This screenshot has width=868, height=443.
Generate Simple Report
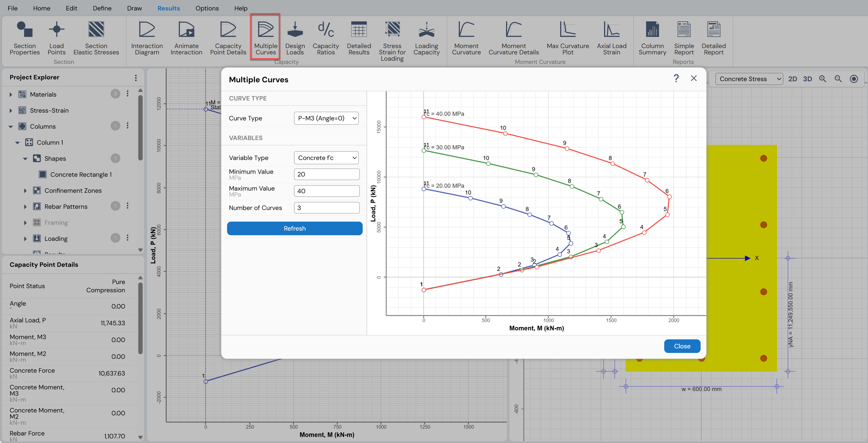684,38
